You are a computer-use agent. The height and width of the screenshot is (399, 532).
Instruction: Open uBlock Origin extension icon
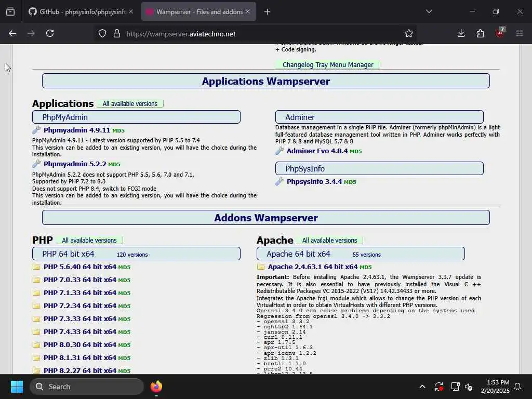[500, 33]
